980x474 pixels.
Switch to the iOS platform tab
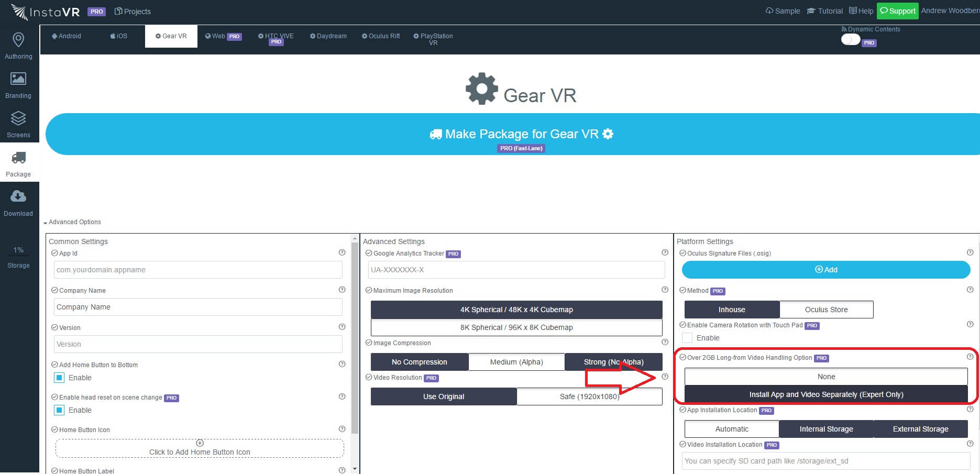(119, 36)
